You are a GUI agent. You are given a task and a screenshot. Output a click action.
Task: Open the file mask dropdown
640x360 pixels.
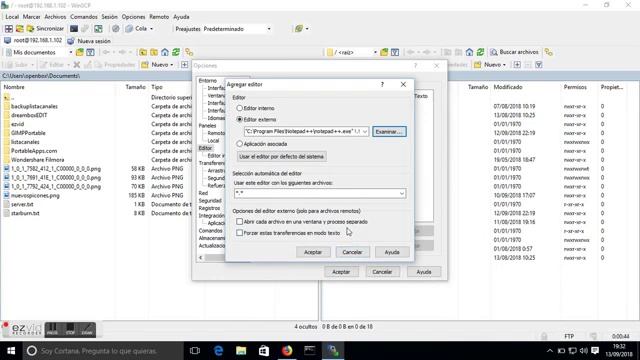click(x=402, y=193)
